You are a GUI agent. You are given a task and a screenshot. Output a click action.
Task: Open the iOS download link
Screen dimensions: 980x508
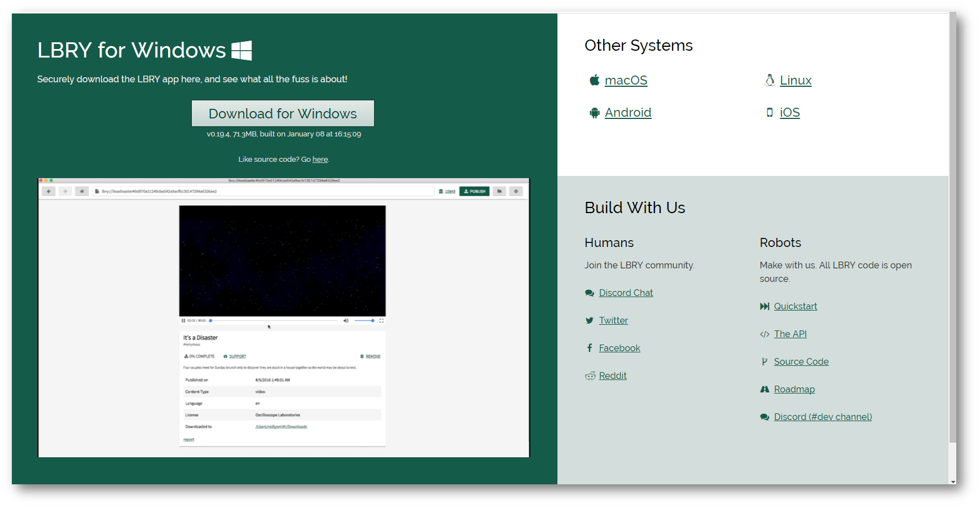[x=790, y=112]
